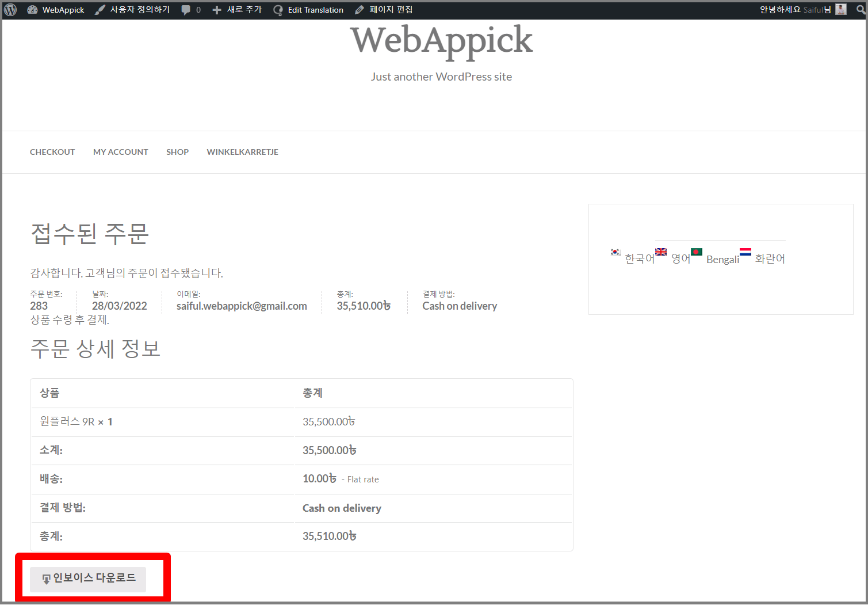This screenshot has height=605, width=868.
Task: Click the plus icon for new content
Action: (x=217, y=10)
